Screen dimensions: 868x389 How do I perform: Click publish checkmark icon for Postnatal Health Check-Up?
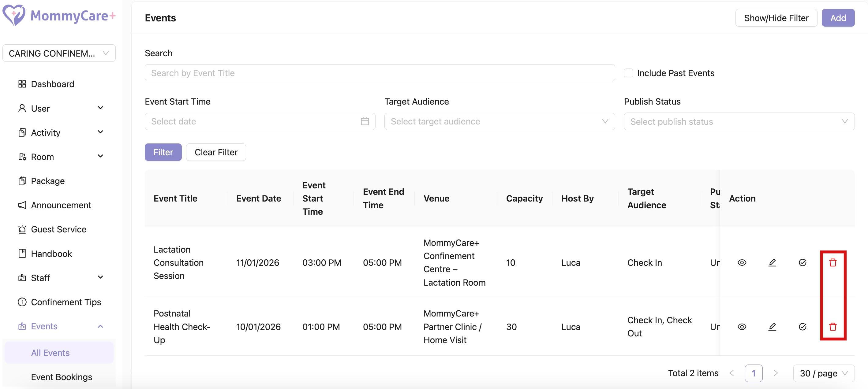802,326
